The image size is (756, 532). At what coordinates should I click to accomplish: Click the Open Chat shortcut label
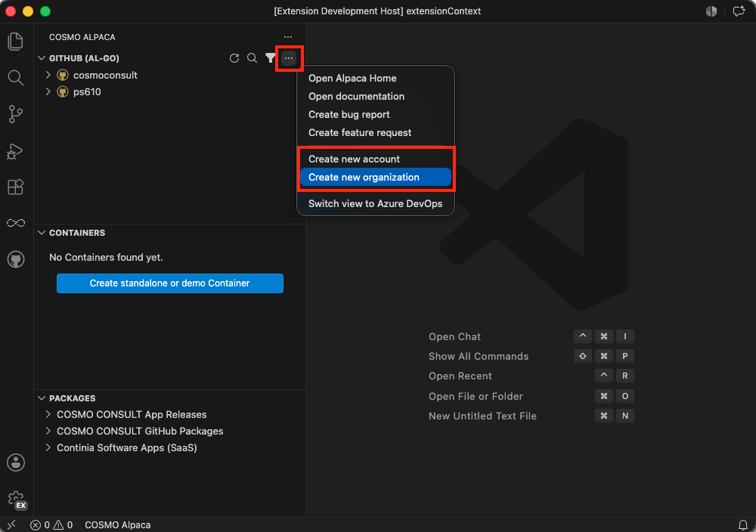tap(454, 337)
